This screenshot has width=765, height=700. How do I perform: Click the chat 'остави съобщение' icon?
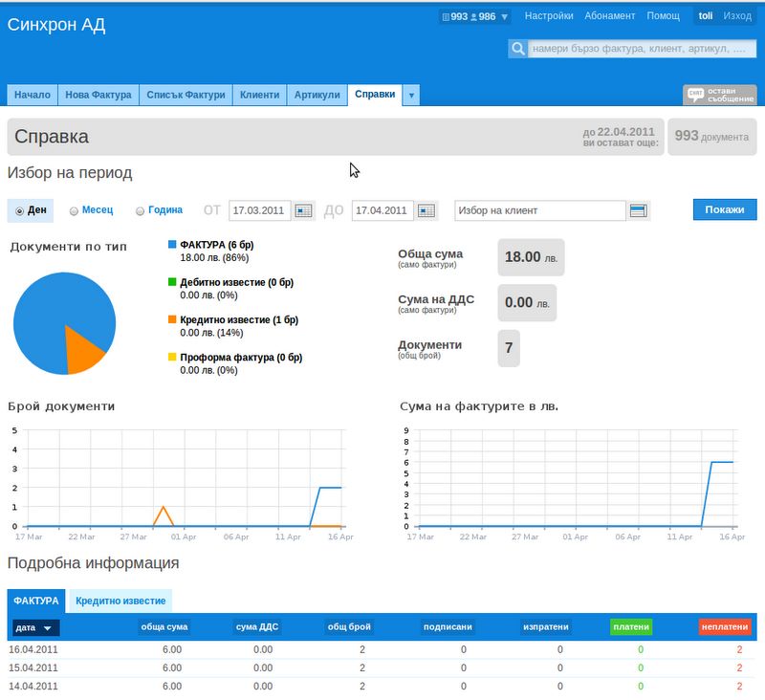tap(719, 95)
